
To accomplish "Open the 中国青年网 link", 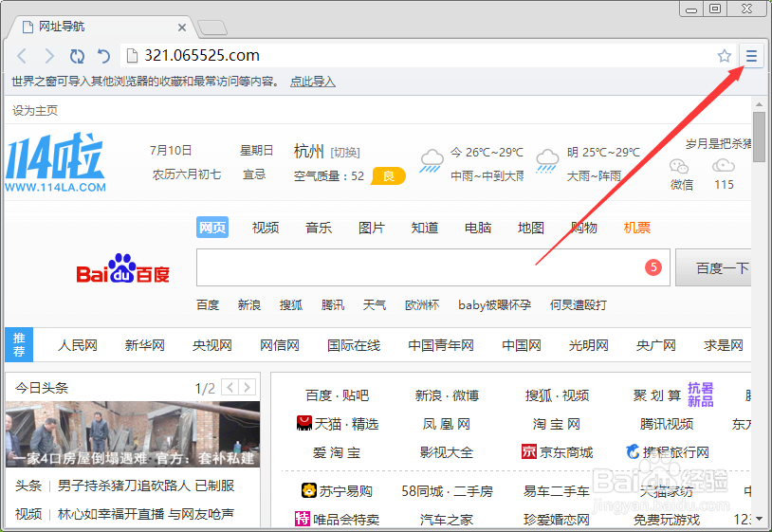I will [441, 345].
